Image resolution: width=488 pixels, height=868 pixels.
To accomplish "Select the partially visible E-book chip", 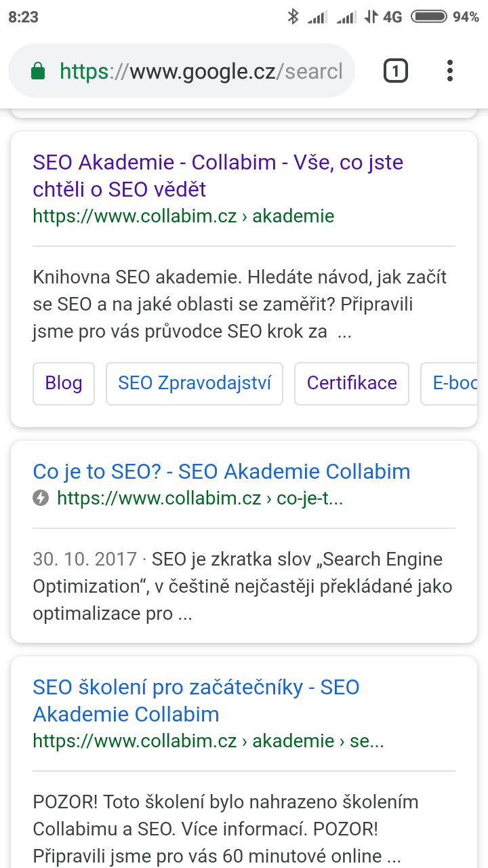I will click(x=449, y=383).
